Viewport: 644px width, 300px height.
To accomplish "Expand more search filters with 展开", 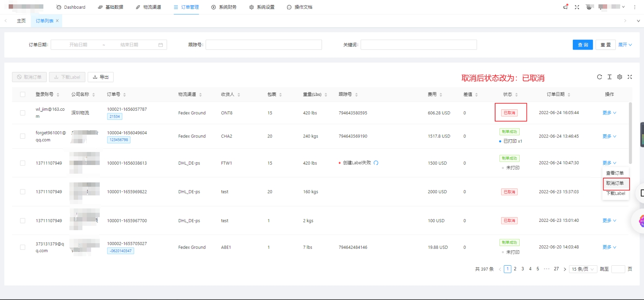I will point(625,45).
